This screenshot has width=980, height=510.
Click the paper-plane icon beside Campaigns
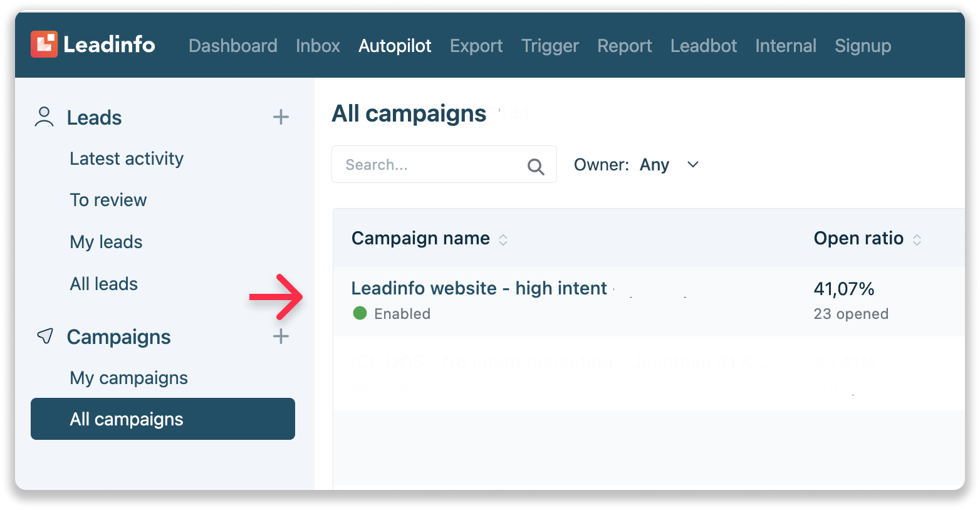[x=44, y=336]
